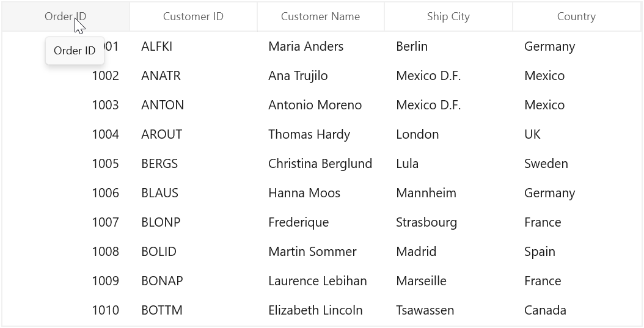Select the Customer Name column header

320,16
